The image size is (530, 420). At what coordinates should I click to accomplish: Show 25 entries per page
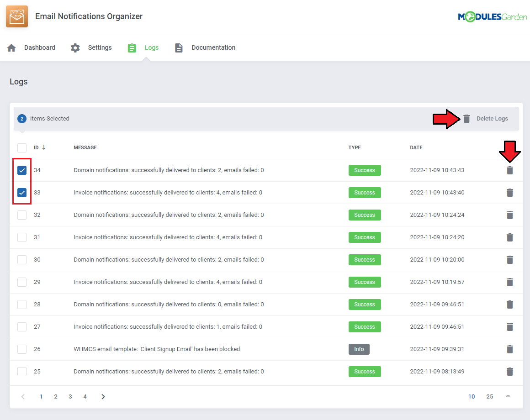click(x=490, y=397)
